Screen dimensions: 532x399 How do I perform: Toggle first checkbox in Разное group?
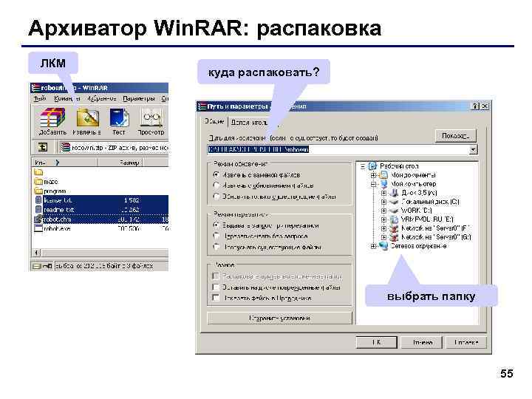[x=216, y=276]
